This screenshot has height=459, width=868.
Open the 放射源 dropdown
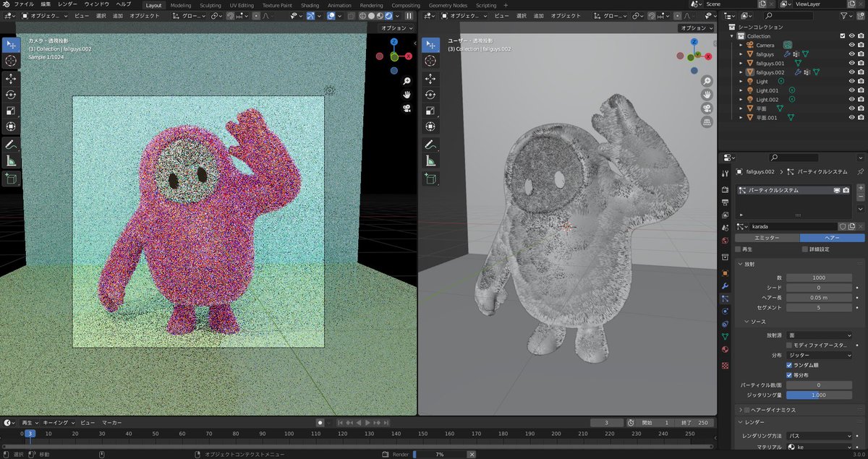coord(820,335)
